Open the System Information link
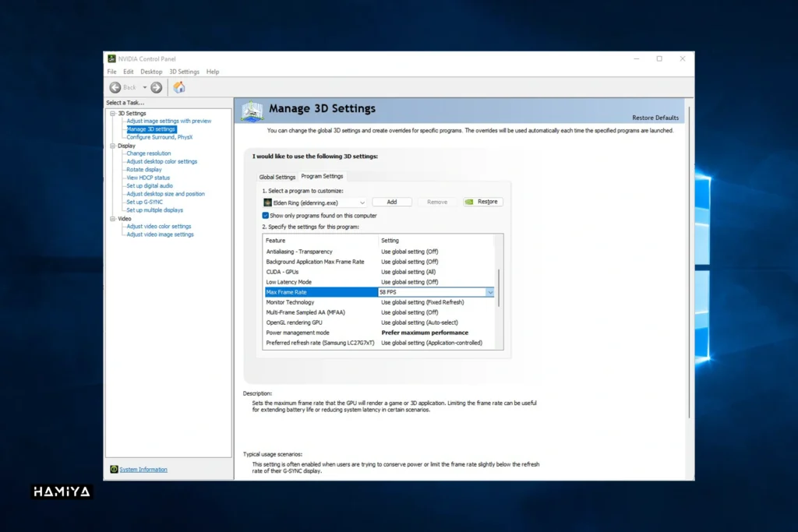 143,470
